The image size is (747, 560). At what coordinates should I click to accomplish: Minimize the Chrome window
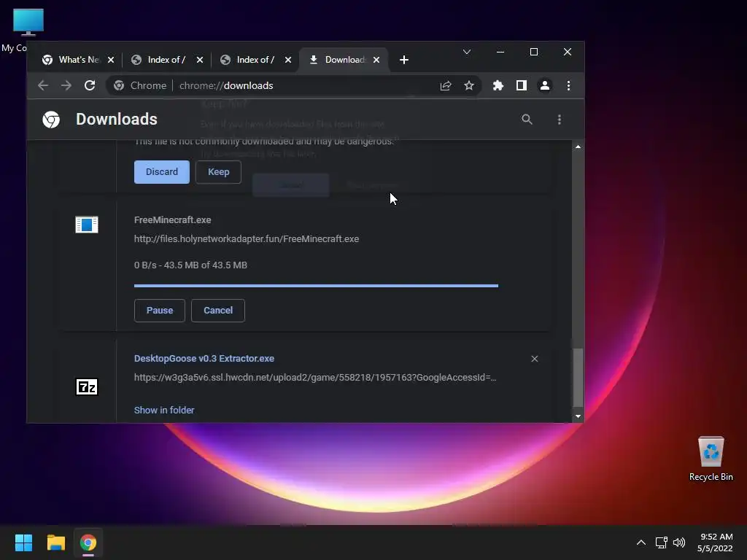pos(500,52)
